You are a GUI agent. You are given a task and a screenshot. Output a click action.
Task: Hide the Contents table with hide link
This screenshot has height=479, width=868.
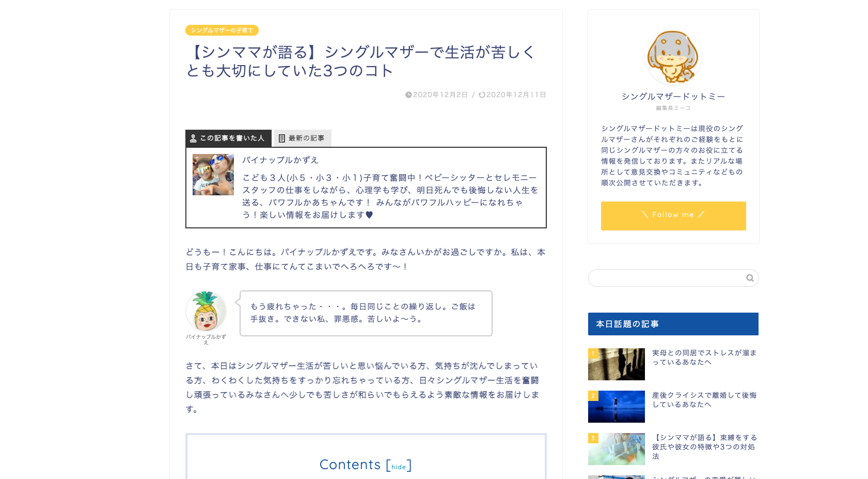point(399,467)
